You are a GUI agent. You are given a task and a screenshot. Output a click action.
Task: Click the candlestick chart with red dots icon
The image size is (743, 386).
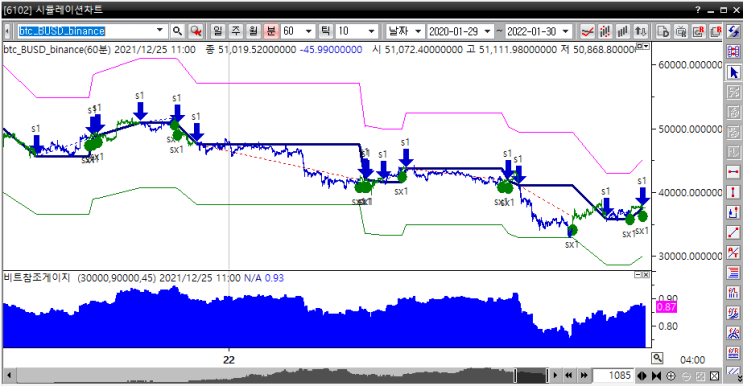(x=605, y=32)
